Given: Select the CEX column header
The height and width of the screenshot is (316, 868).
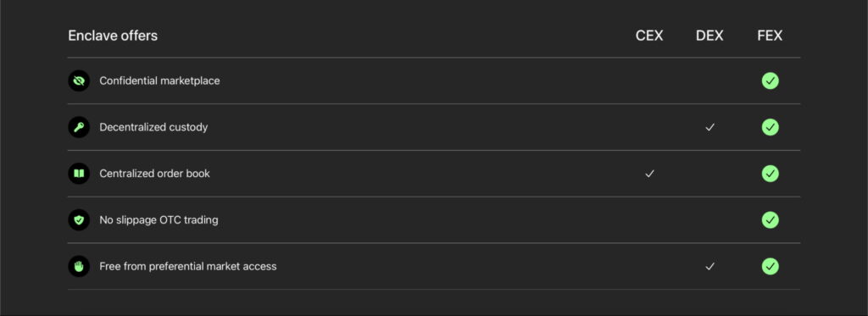Looking at the screenshot, I should point(649,36).
